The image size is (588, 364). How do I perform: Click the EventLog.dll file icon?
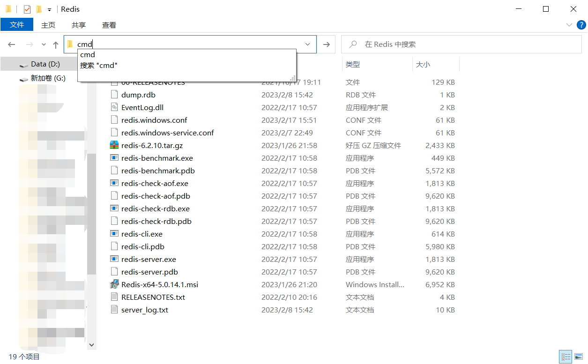114,107
